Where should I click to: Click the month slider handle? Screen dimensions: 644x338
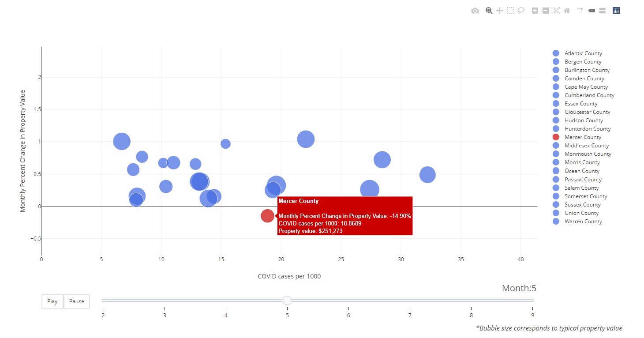point(287,300)
